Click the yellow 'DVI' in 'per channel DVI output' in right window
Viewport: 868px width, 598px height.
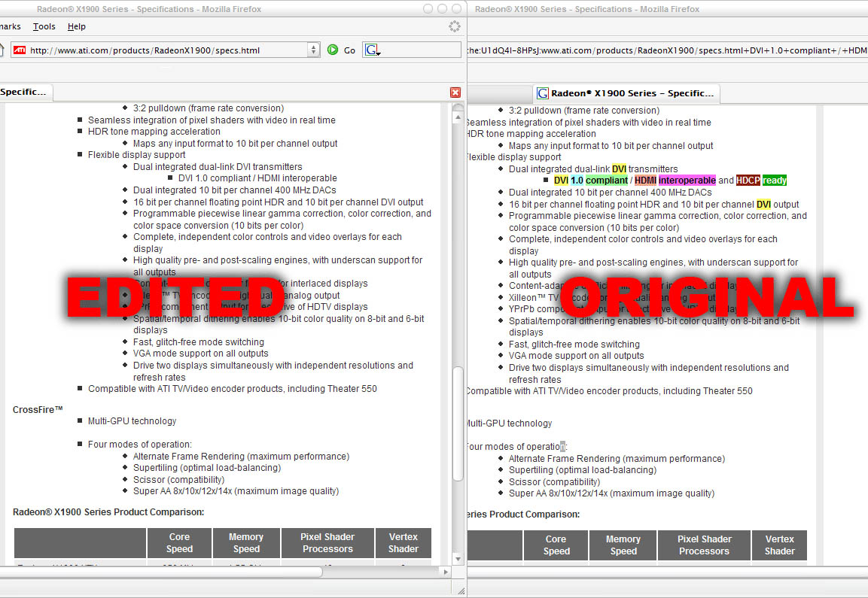tap(763, 205)
